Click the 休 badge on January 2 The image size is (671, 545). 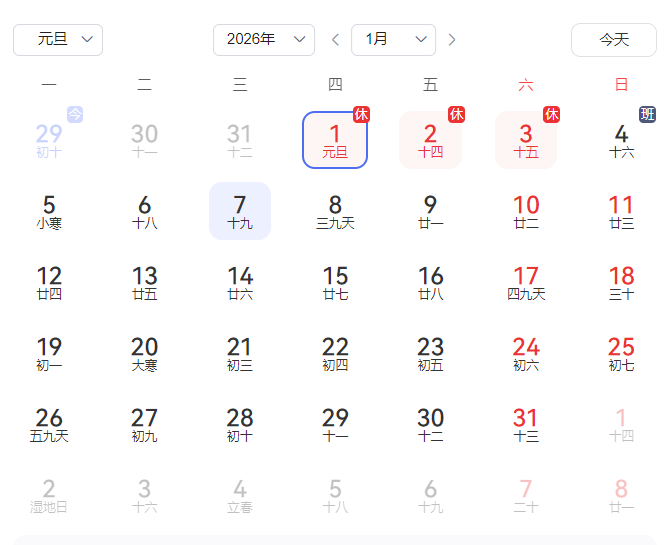click(457, 115)
